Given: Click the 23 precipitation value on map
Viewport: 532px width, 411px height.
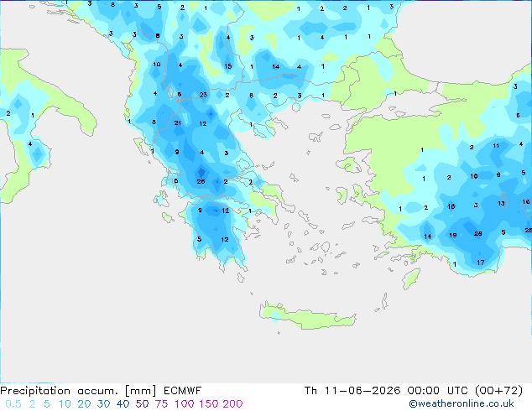Looking at the screenshot, I should coord(203,95).
